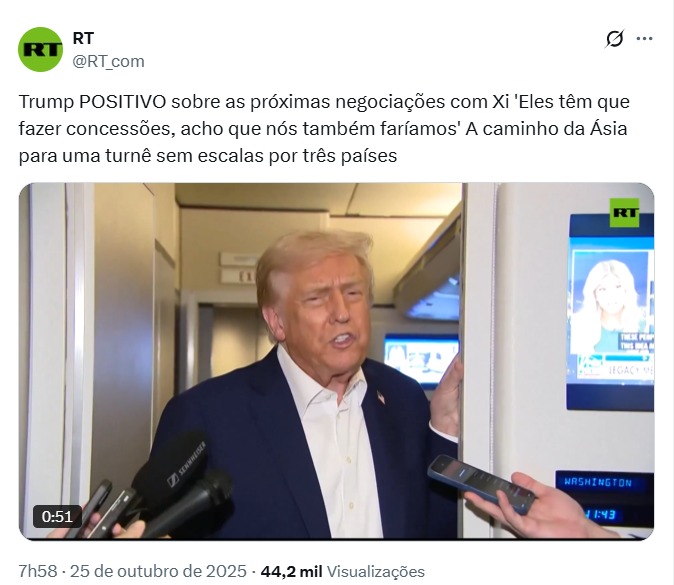Play the video of Trump speaking
This screenshot has width=674, height=585.
click(336, 361)
